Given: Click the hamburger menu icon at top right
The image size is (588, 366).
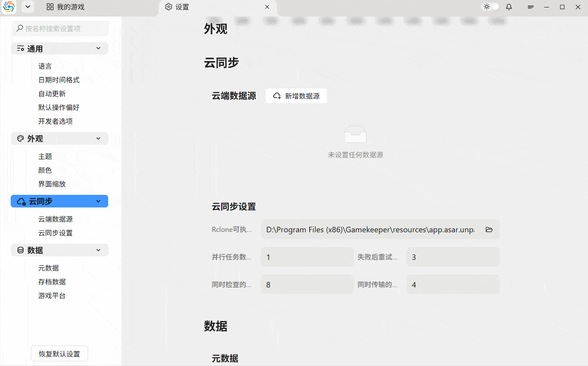Looking at the screenshot, I should [530, 7].
